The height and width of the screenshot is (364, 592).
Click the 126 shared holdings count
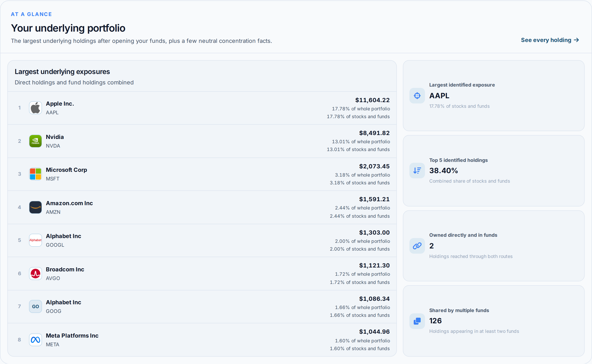(x=436, y=321)
